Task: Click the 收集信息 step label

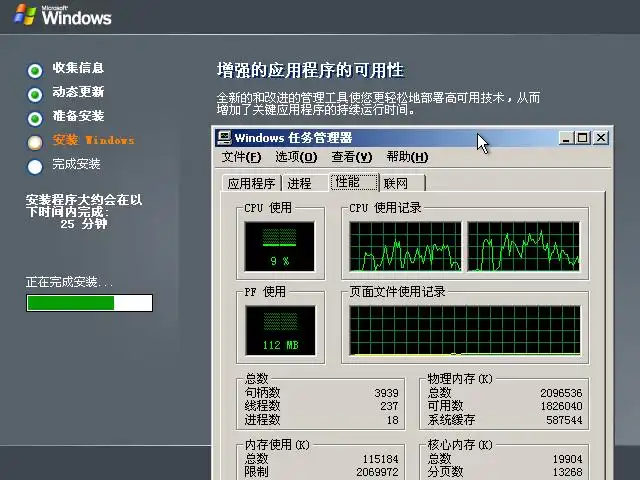Action: (x=78, y=68)
